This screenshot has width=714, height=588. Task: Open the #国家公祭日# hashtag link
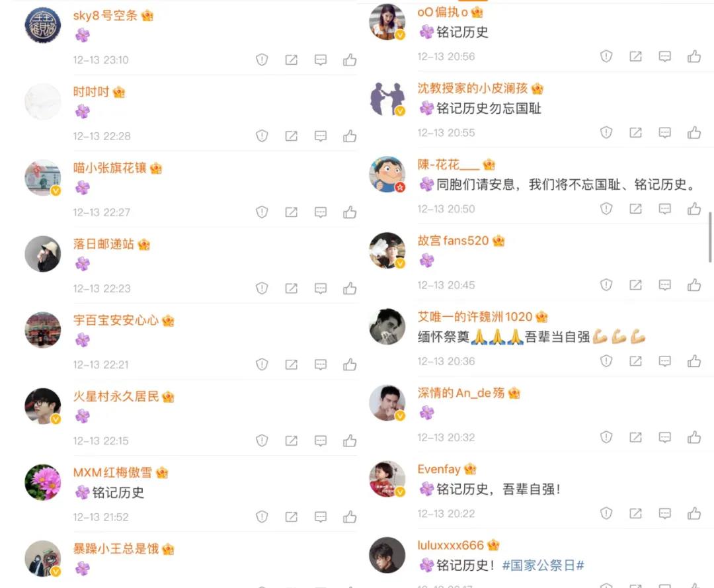coord(543,566)
